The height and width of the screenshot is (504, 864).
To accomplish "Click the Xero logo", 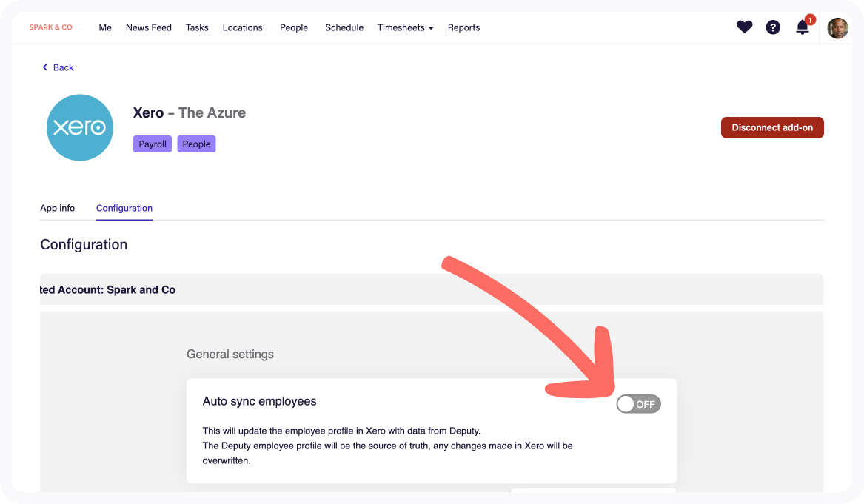I will coord(80,128).
